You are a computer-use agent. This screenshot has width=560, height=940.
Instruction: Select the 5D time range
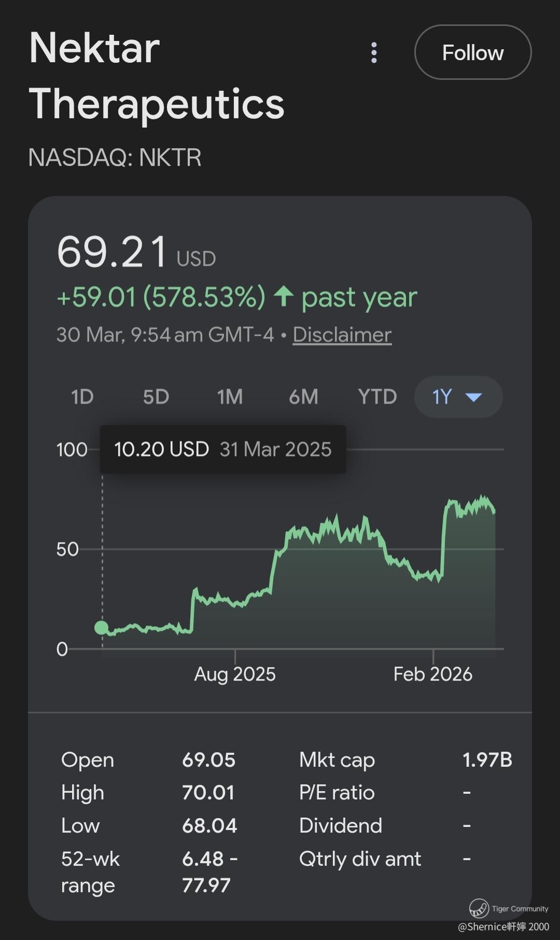pos(156,397)
